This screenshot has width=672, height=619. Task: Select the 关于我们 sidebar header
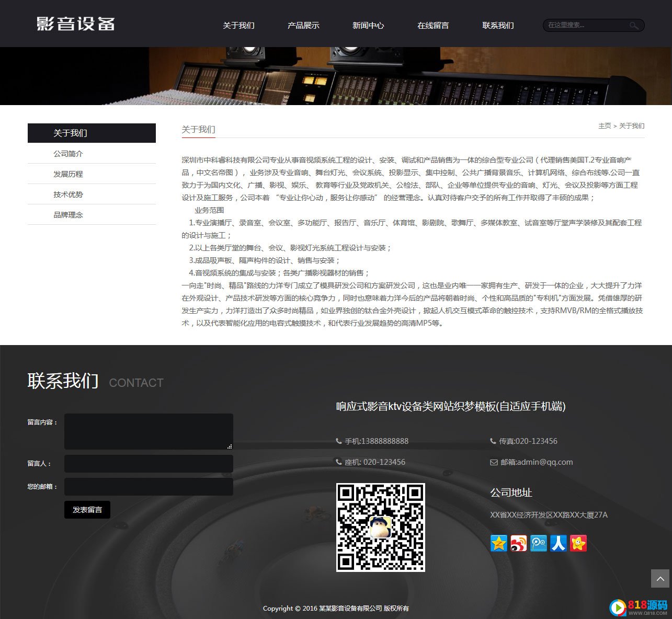pos(92,133)
